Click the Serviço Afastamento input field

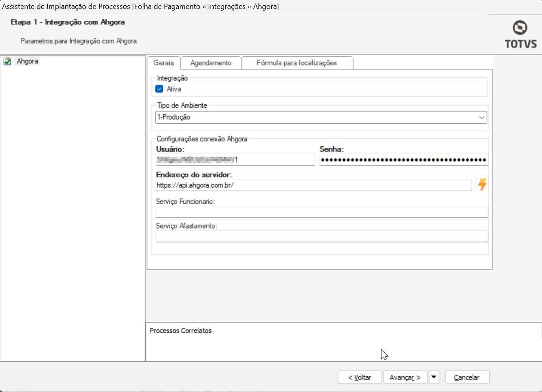coord(321,236)
